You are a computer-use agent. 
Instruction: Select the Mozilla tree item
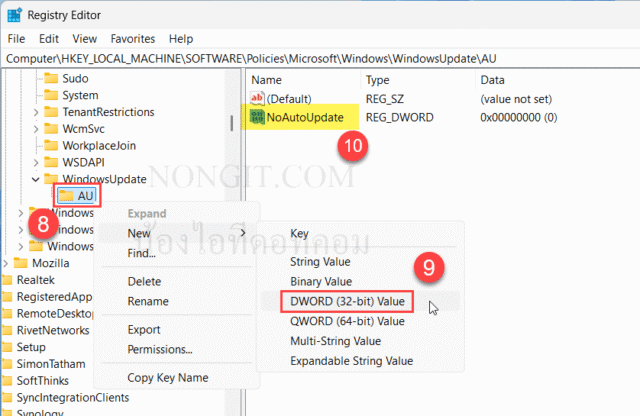coord(51,263)
